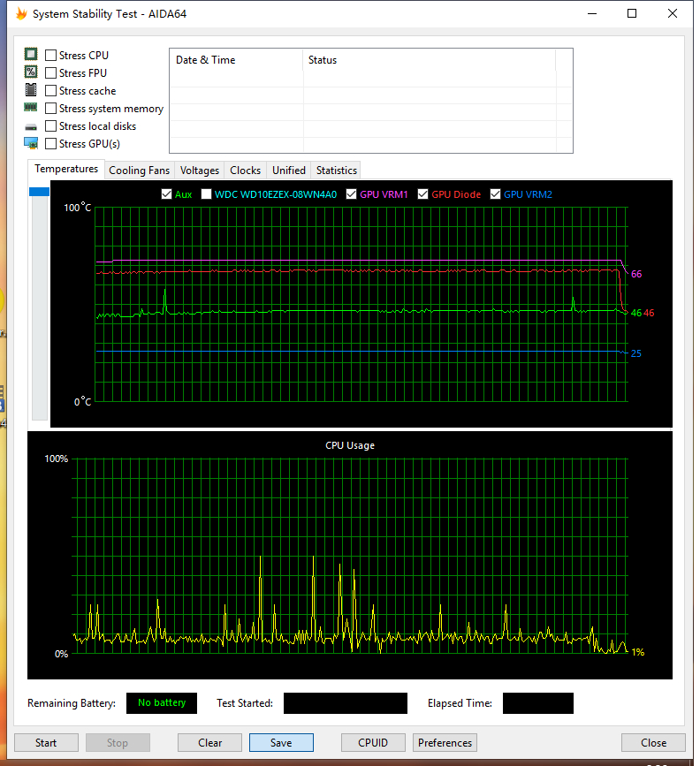Click the Remaining Battery label
The height and width of the screenshot is (766, 700).
[72, 703]
